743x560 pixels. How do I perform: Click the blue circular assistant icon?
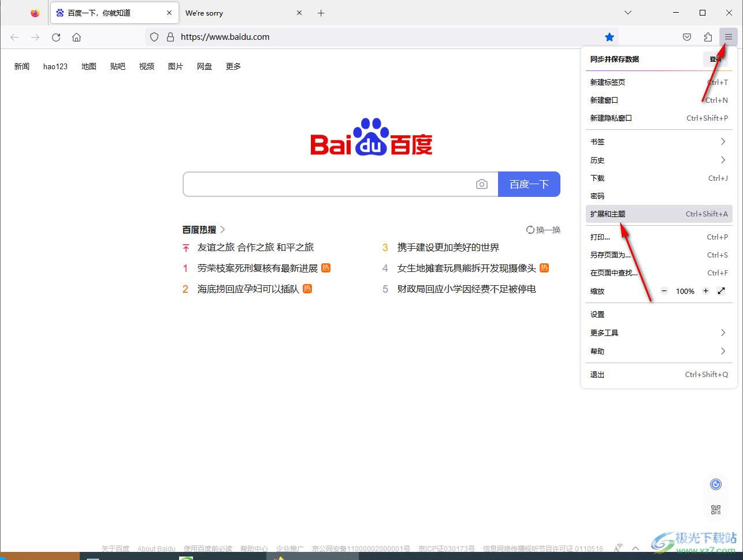tap(716, 484)
